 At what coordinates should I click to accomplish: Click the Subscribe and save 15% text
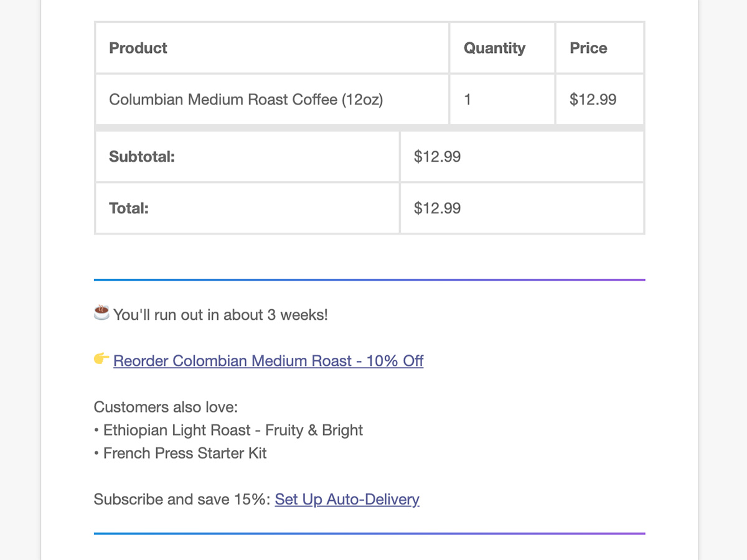(x=183, y=499)
